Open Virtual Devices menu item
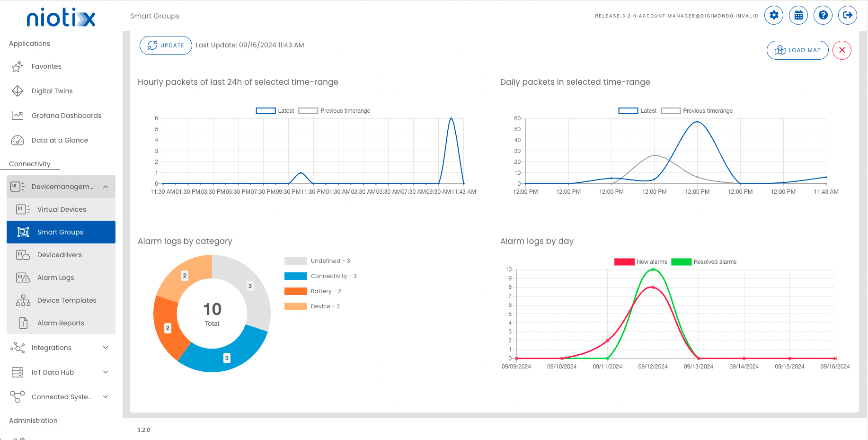868x440 pixels. 62,209
